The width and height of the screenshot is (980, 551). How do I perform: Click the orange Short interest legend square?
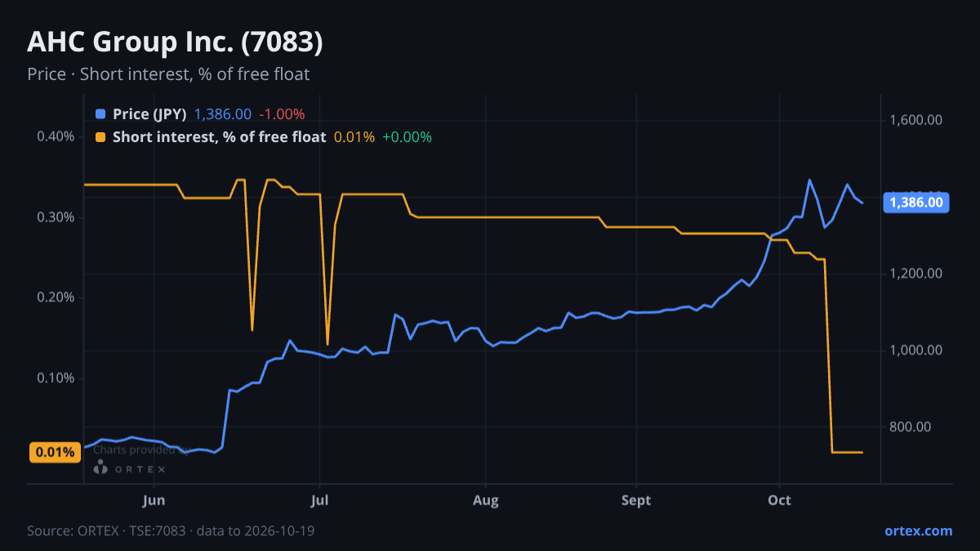tap(100, 137)
